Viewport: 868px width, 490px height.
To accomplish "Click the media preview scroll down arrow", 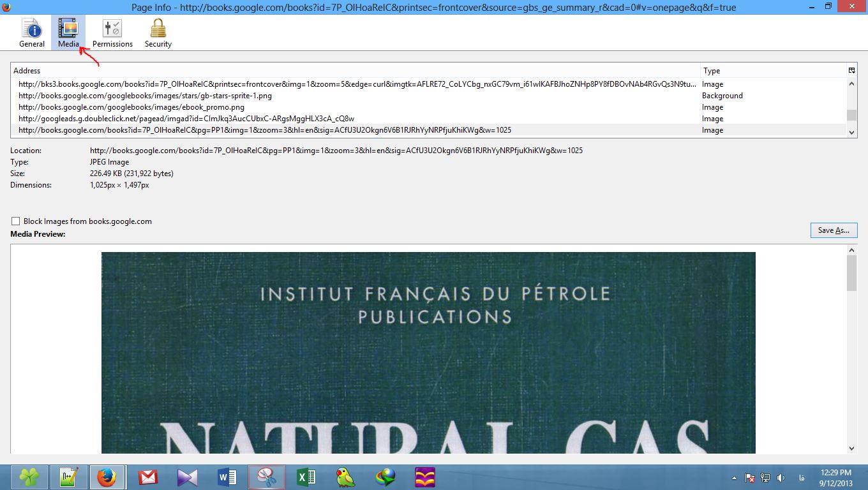I will [851, 449].
